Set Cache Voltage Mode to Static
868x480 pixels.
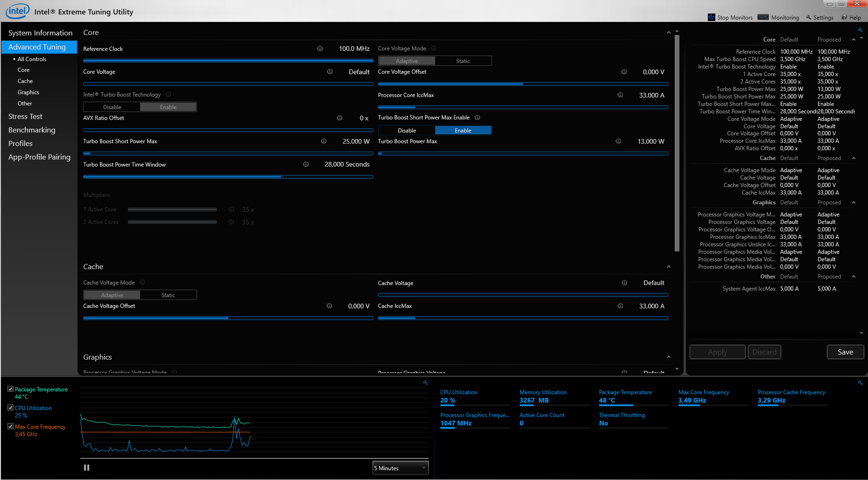[x=169, y=295]
